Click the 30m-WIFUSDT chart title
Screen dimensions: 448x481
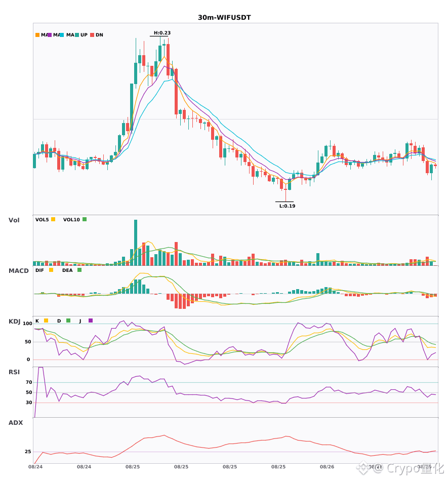pos(224,18)
